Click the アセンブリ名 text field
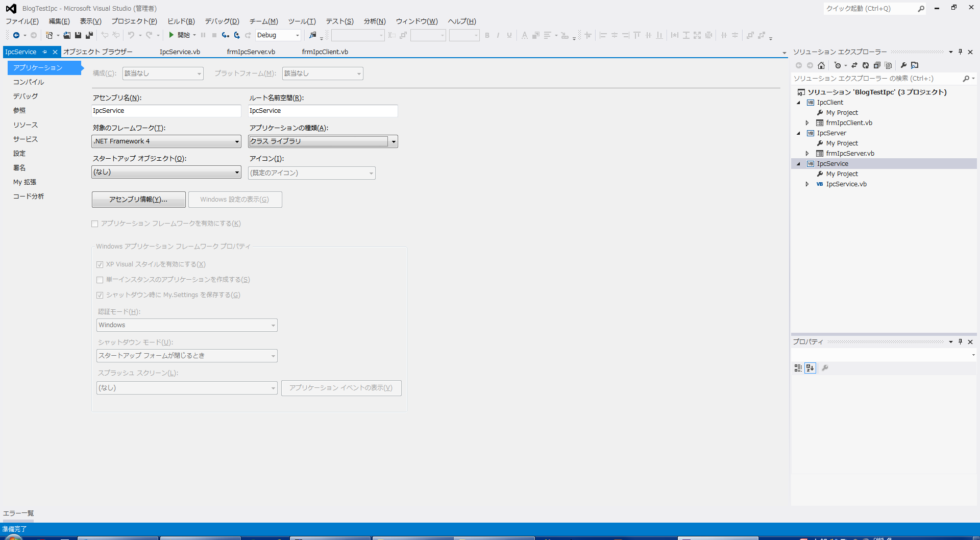This screenshot has width=980, height=540. [166, 111]
